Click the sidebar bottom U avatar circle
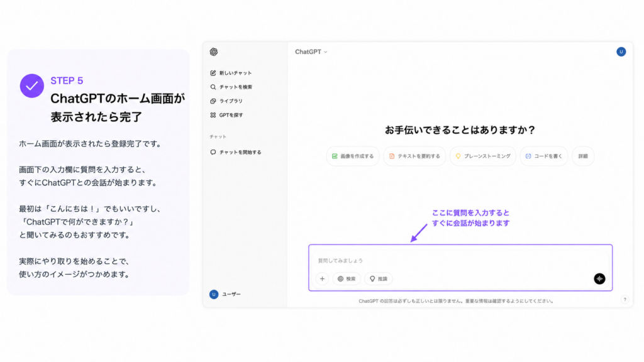The height and width of the screenshot is (362, 644). point(214,294)
